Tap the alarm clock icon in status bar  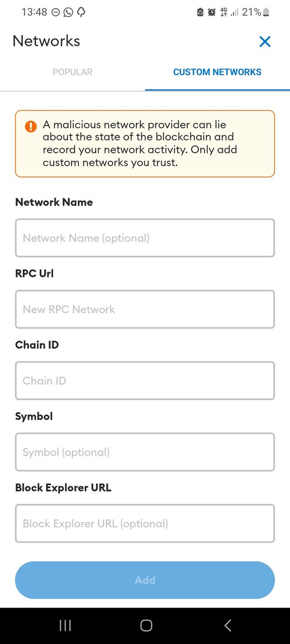(x=211, y=12)
